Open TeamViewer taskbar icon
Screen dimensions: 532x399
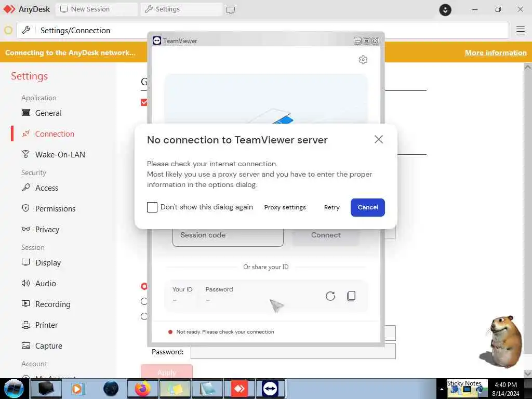pyautogui.click(x=270, y=389)
